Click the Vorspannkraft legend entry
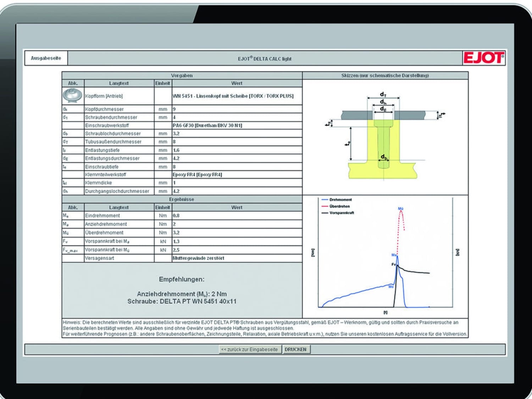 (x=338, y=213)
